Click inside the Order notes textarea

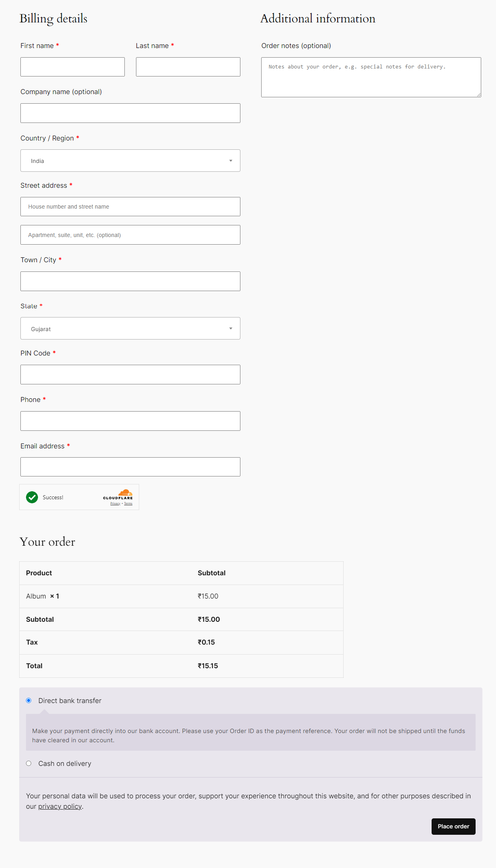coord(371,77)
